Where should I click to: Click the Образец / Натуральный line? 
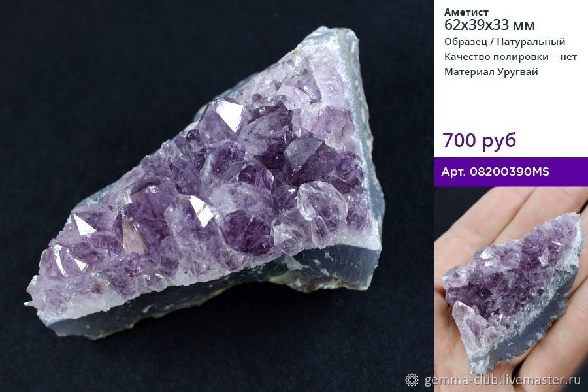(x=504, y=42)
